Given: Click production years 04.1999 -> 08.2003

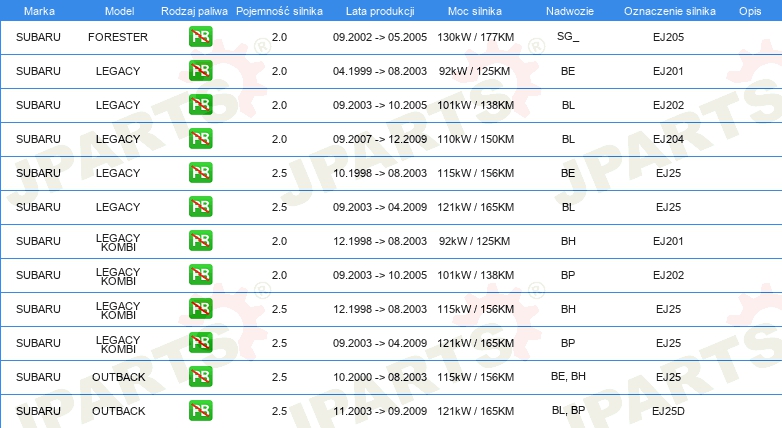Looking at the screenshot, I should point(380,71).
